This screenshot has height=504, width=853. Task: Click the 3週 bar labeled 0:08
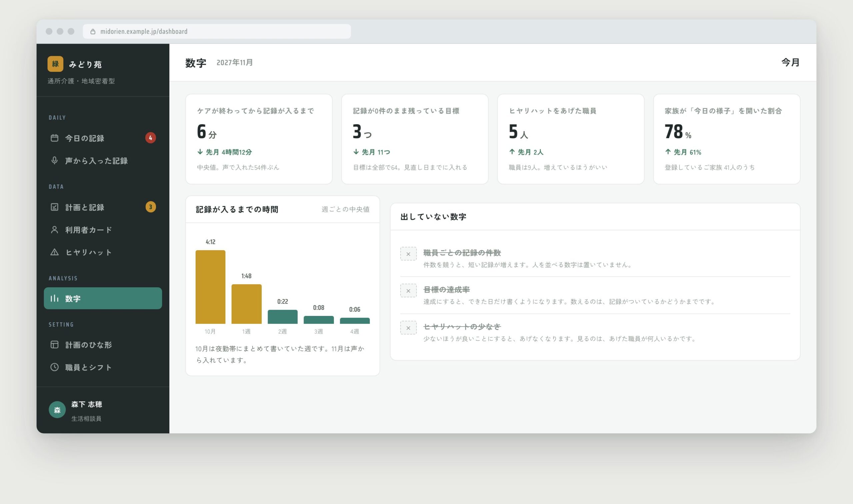click(x=319, y=320)
